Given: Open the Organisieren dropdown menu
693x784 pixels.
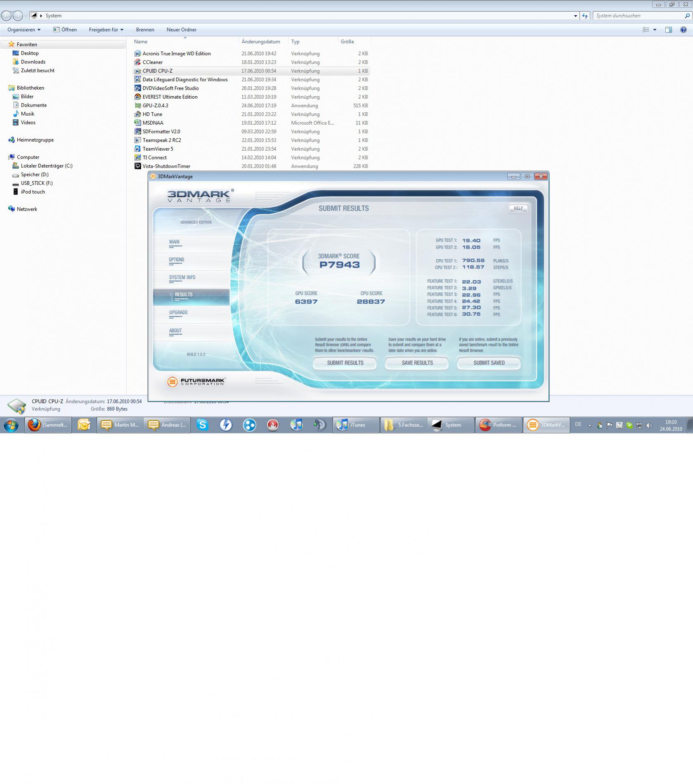Looking at the screenshot, I should 24,30.
